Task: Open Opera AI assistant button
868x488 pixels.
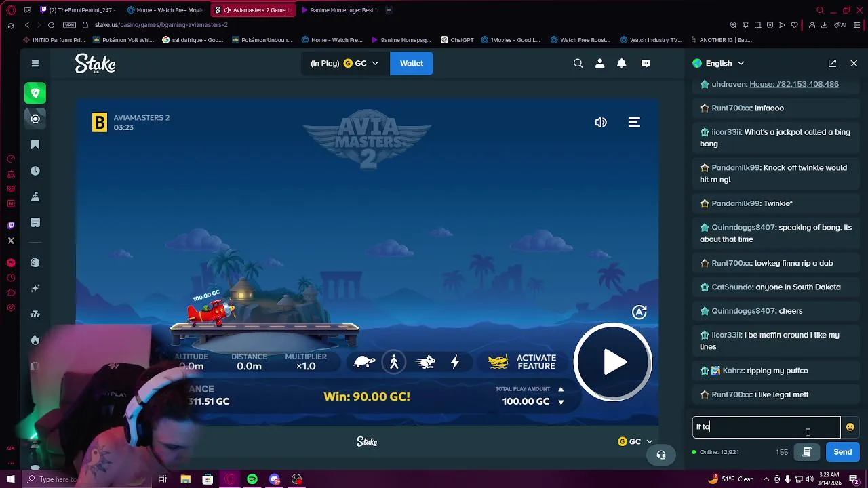Action: point(841,25)
